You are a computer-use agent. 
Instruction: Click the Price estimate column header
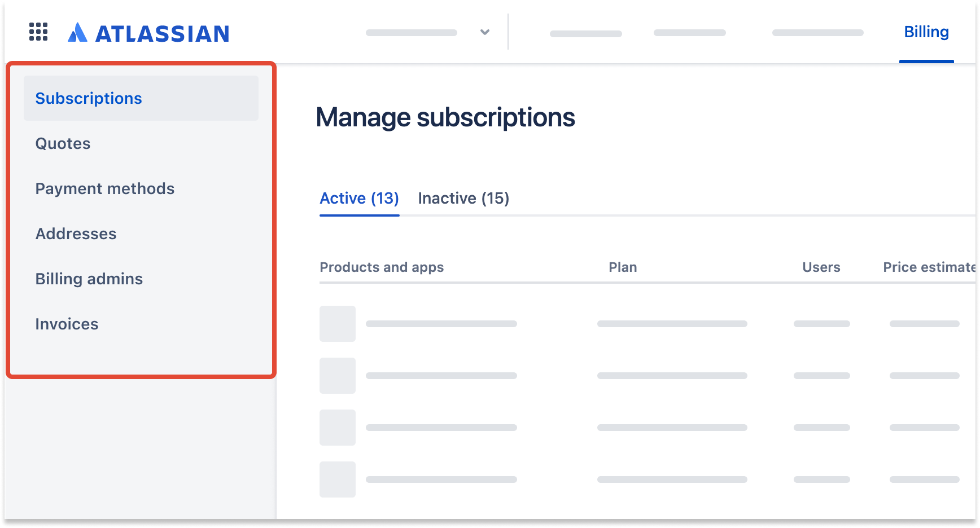929,267
